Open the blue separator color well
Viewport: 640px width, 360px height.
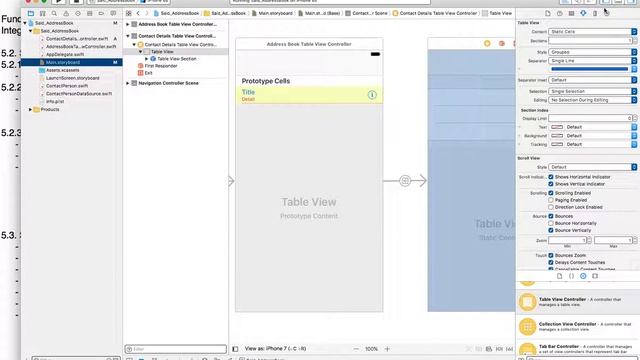589,69
